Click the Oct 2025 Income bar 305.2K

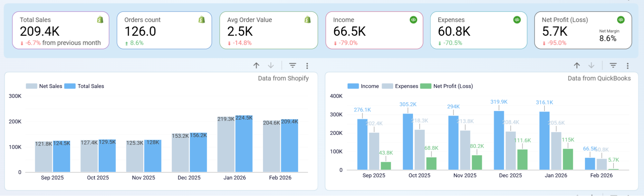pyautogui.click(x=408, y=142)
